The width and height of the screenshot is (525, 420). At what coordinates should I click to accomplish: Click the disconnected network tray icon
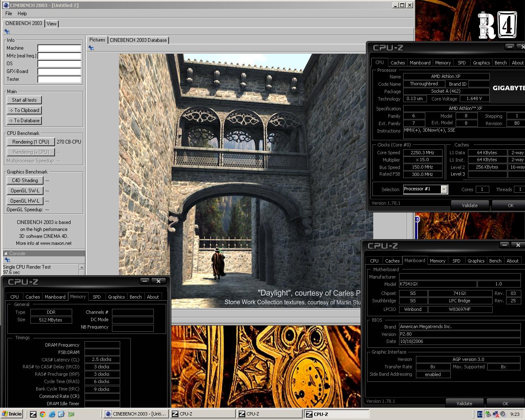coord(495,414)
